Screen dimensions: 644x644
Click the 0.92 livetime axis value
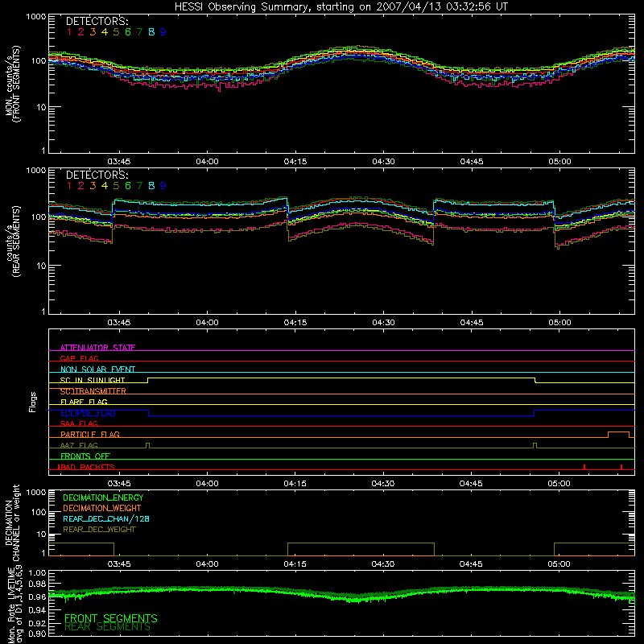pyautogui.click(x=37, y=624)
